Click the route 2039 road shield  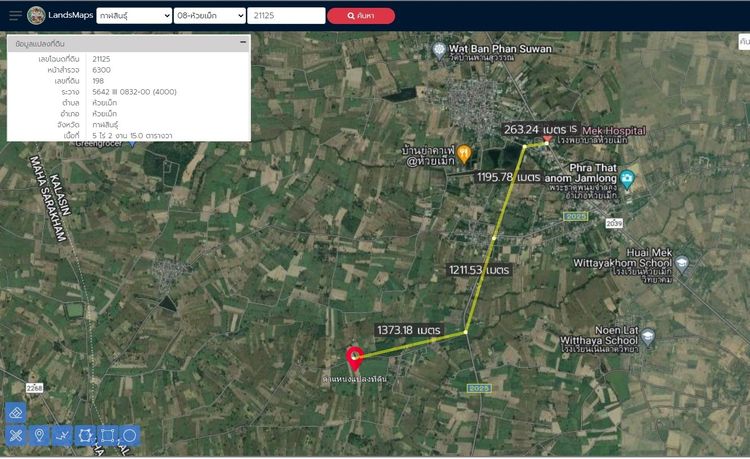[614, 223]
